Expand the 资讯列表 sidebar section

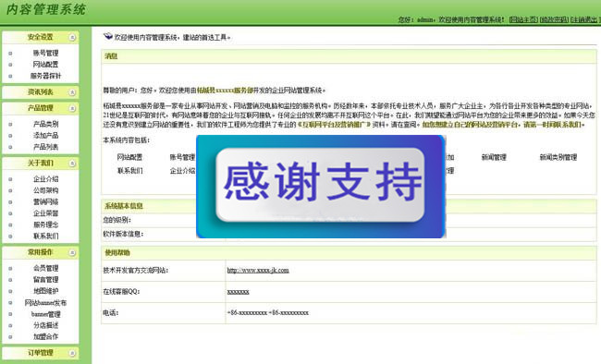72,92
